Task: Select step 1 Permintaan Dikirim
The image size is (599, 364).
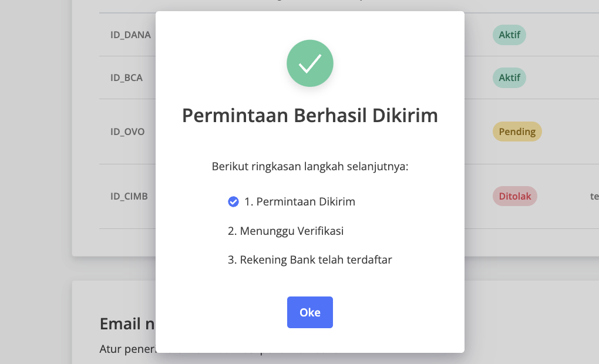Action: point(291,202)
